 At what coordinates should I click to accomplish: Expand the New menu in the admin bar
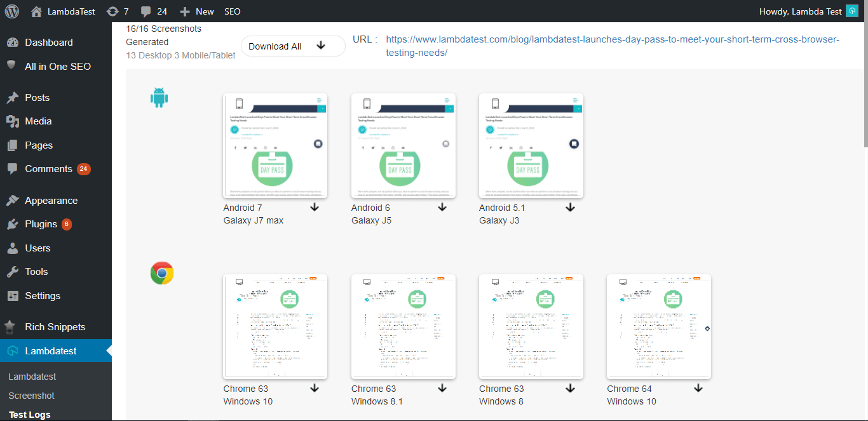[196, 11]
